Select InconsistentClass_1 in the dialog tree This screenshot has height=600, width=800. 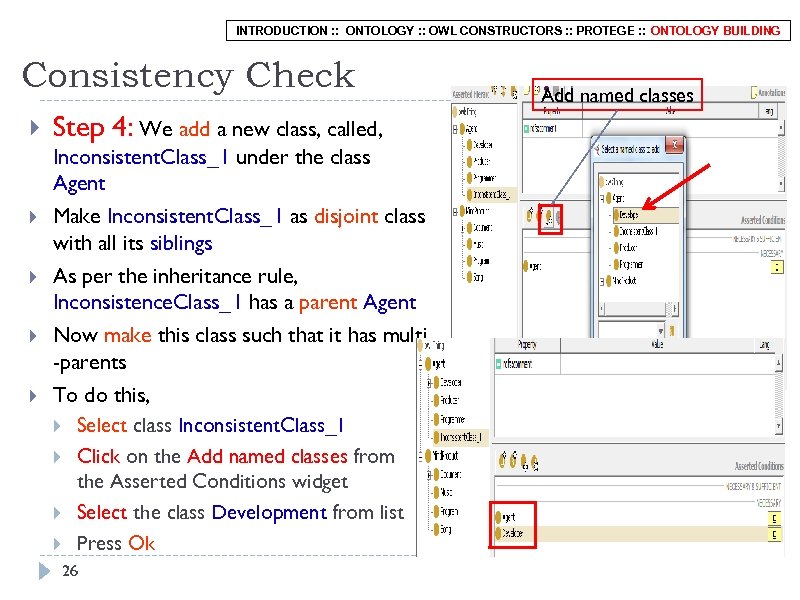[636, 231]
